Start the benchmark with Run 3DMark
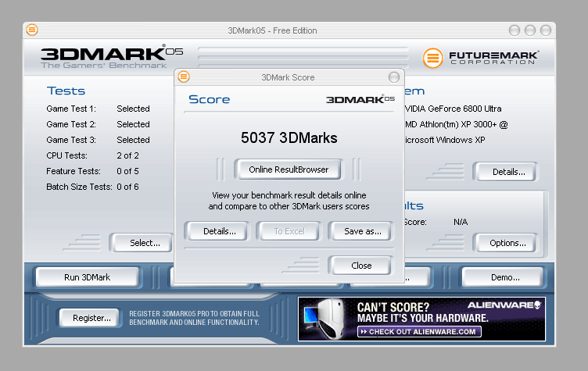Screen dimensions: 588x371 (87, 277)
